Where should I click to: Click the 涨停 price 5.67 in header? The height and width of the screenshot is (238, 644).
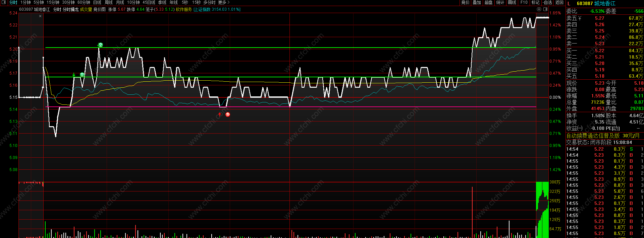(x=122, y=9)
